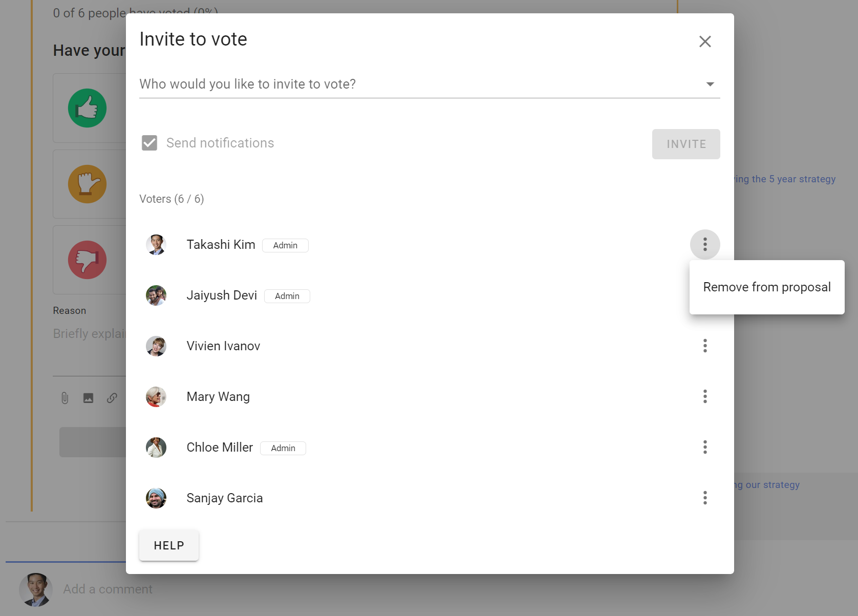This screenshot has height=616, width=858.
Task: Click the red thumbs-down disagree icon
Action: (88, 260)
